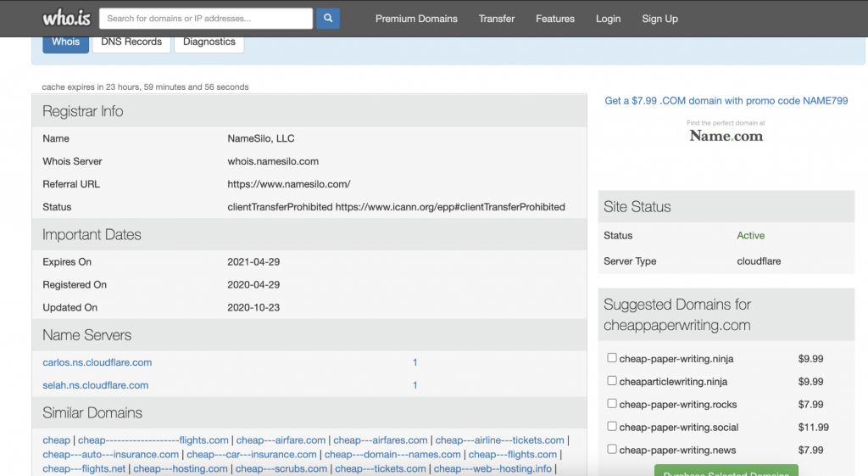Open cheap---tickets.com link

tap(381, 469)
